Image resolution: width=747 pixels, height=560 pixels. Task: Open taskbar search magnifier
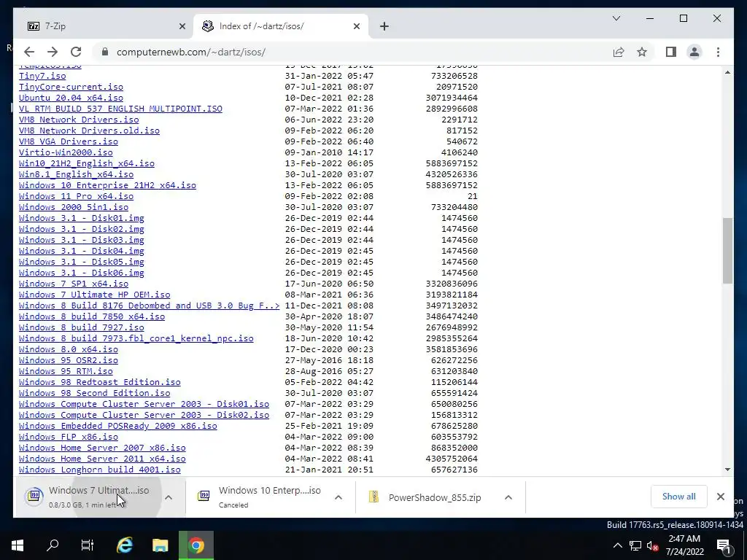[x=53, y=545]
